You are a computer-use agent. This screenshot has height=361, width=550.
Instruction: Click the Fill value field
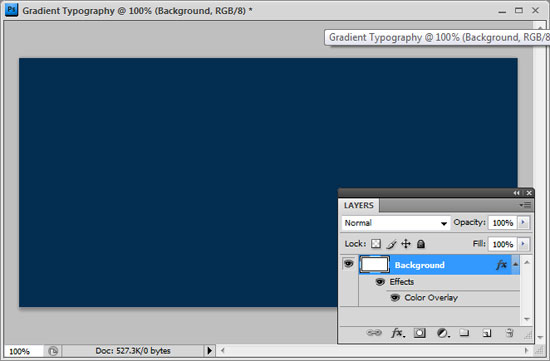[x=503, y=244]
